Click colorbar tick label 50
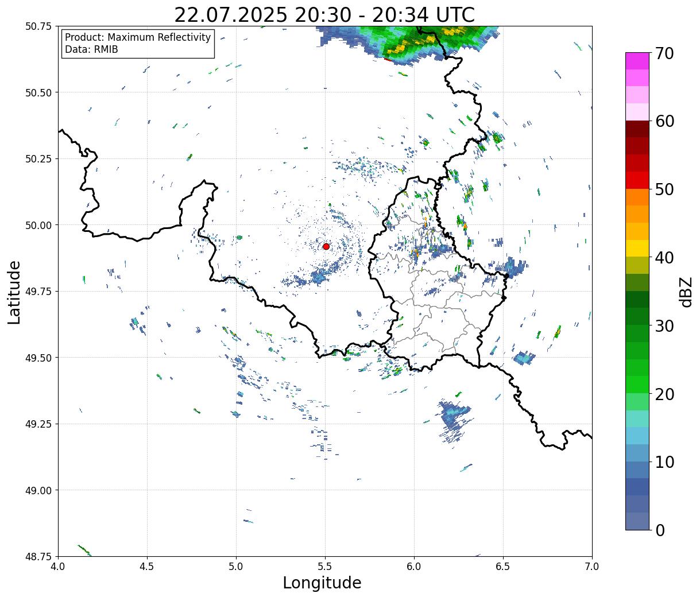Viewport: 700px width, 597px height. (664, 189)
